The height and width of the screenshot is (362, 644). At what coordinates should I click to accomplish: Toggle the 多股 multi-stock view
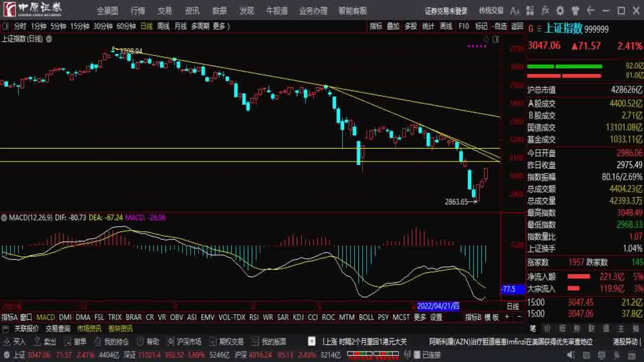coord(411,26)
